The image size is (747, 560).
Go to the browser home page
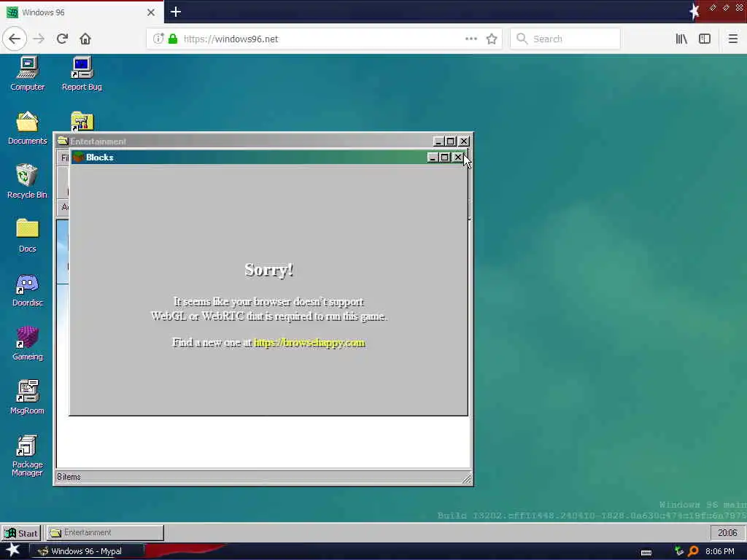click(85, 39)
